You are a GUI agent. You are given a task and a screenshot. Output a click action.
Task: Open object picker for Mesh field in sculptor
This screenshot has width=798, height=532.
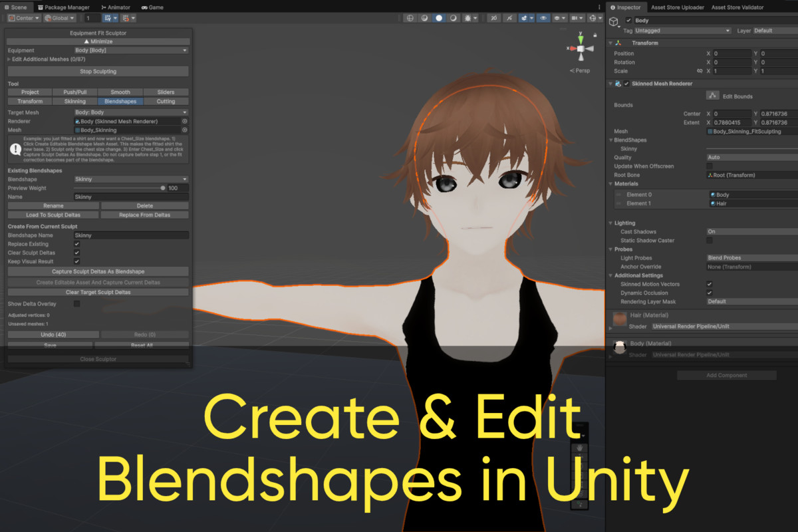point(184,130)
